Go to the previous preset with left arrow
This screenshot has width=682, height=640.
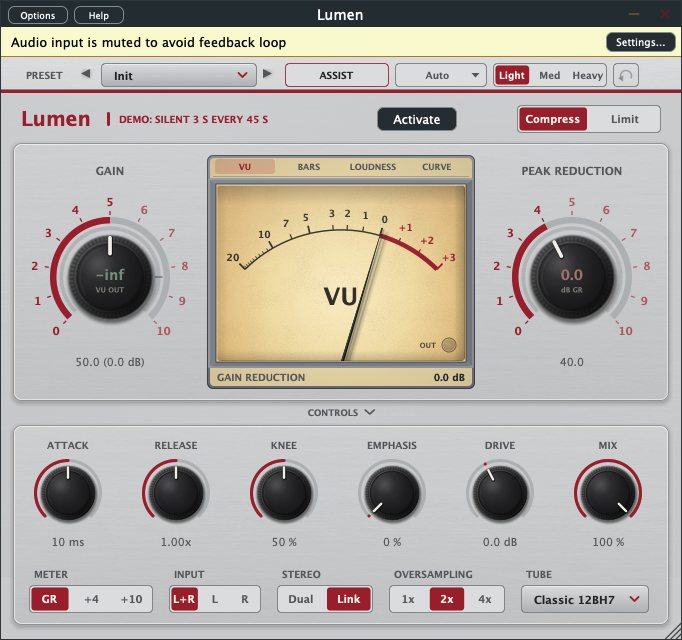pos(86,74)
